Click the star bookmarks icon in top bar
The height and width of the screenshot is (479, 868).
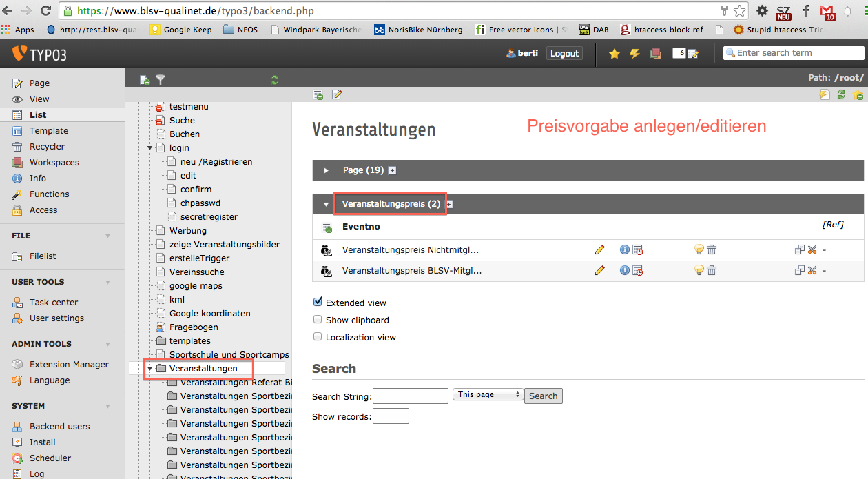point(614,54)
